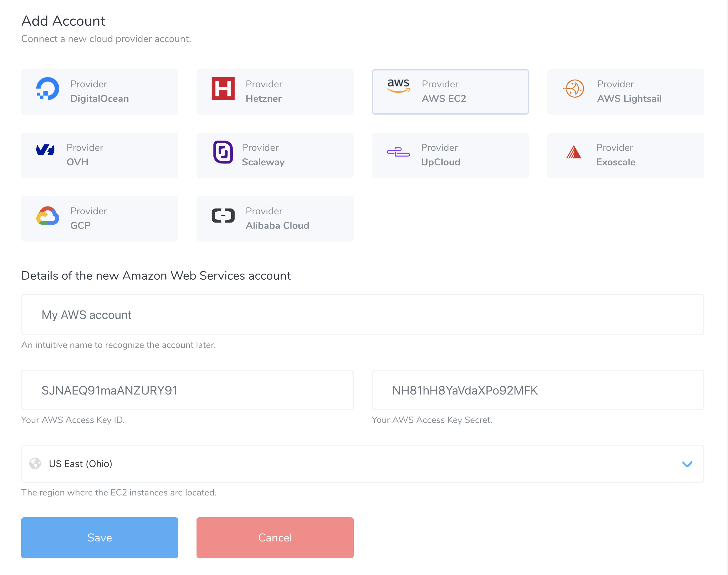This screenshot has width=728, height=575.
Task: Select DigitalOcean as the provider
Action: tap(100, 92)
